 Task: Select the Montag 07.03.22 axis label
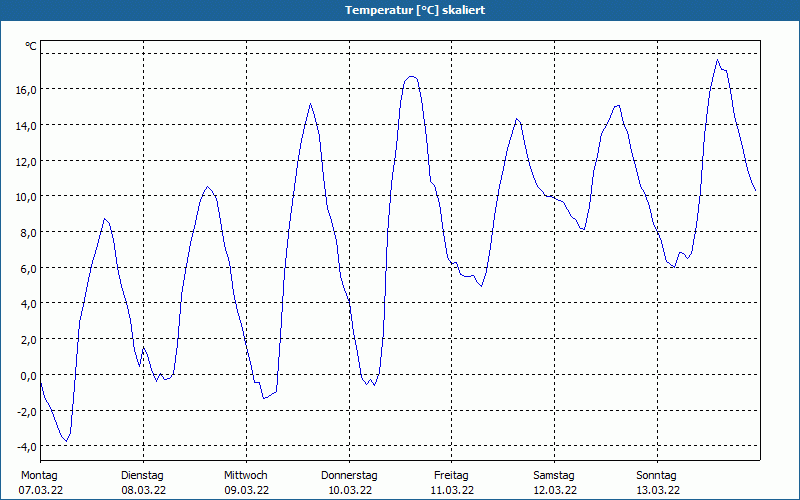(39, 482)
